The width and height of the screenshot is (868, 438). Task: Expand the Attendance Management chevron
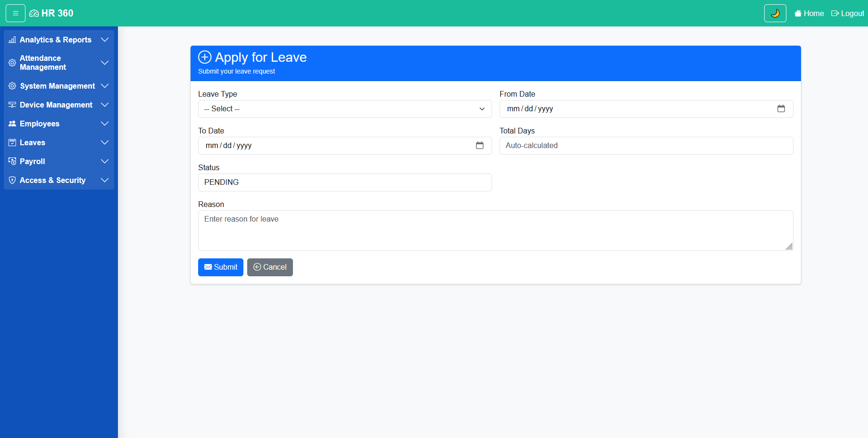tap(105, 63)
